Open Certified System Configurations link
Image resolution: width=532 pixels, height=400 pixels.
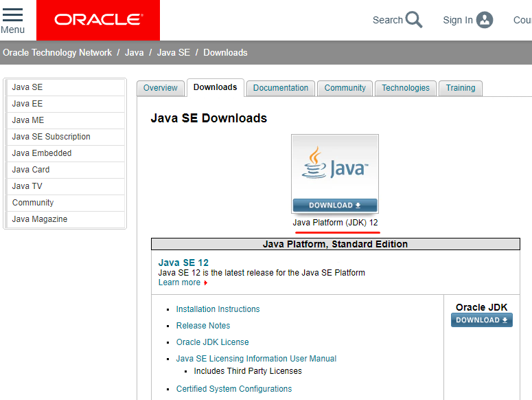click(x=234, y=389)
